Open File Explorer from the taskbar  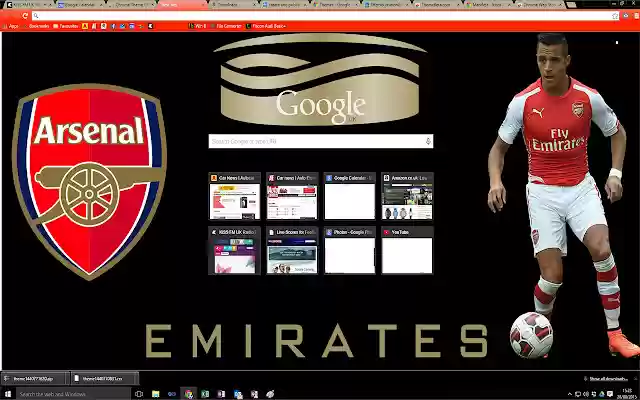[x=156, y=394]
